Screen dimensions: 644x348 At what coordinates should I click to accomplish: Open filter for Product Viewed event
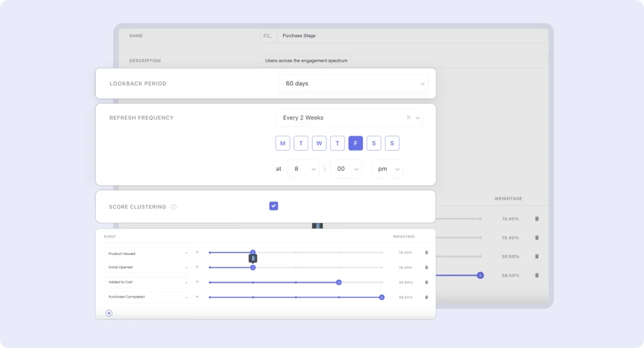tap(197, 253)
